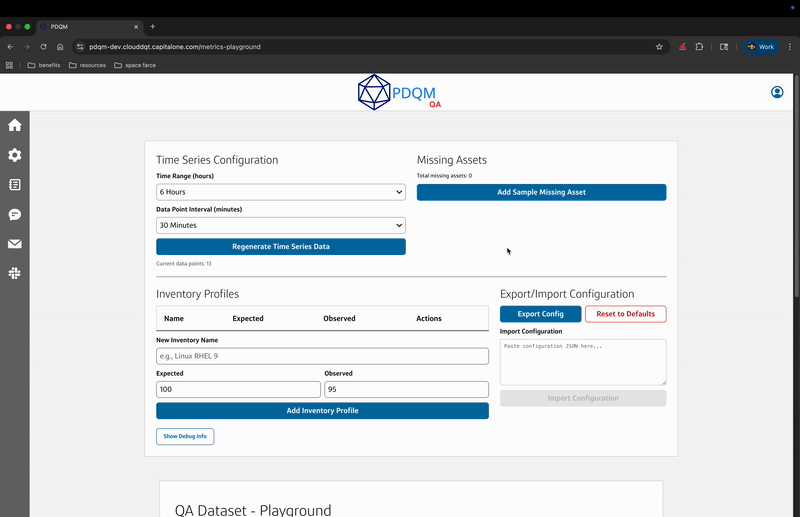800x517 pixels.
Task: Click the list document sidebar icon
Action: point(15,185)
